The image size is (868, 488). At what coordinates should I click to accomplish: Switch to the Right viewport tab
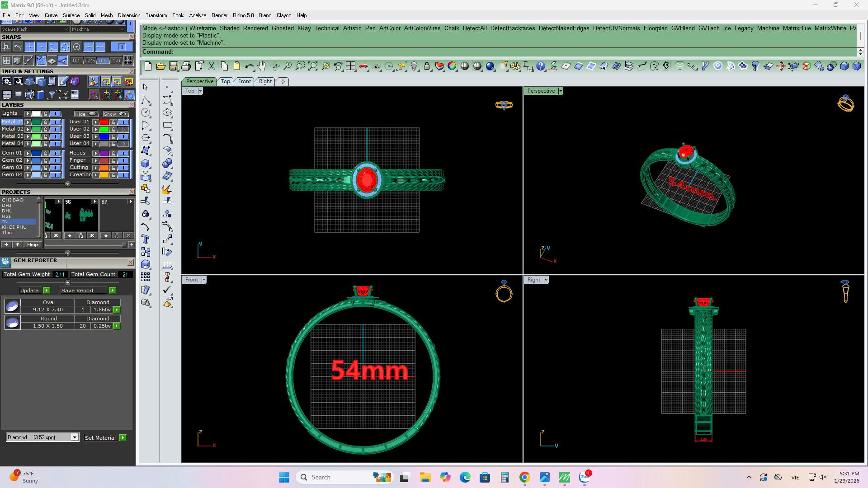point(265,81)
